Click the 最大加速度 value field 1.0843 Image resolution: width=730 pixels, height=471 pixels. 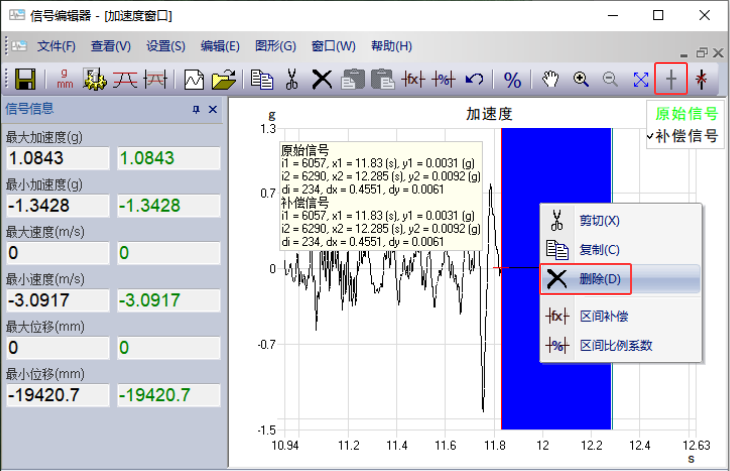point(56,158)
